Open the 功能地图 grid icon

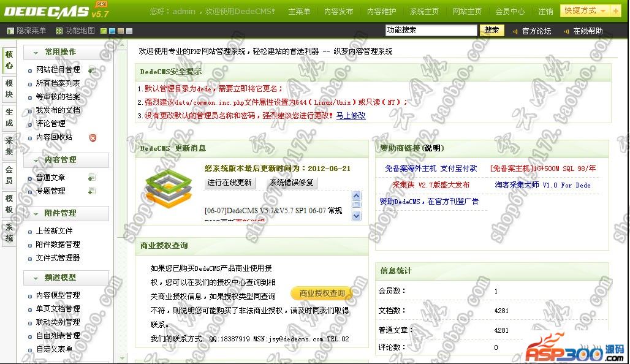pyautogui.click(x=59, y=31)
